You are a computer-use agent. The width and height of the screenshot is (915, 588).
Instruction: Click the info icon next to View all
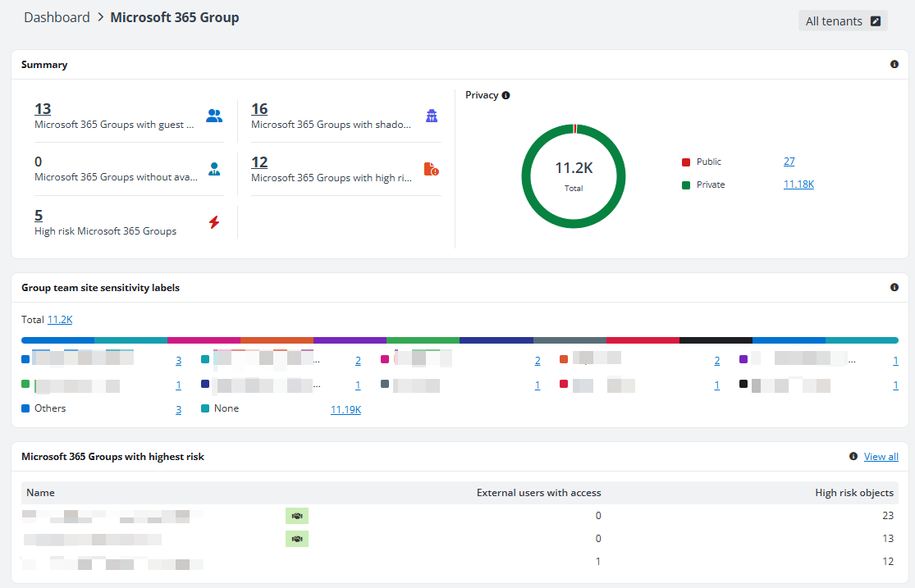(x=853, y=457)
